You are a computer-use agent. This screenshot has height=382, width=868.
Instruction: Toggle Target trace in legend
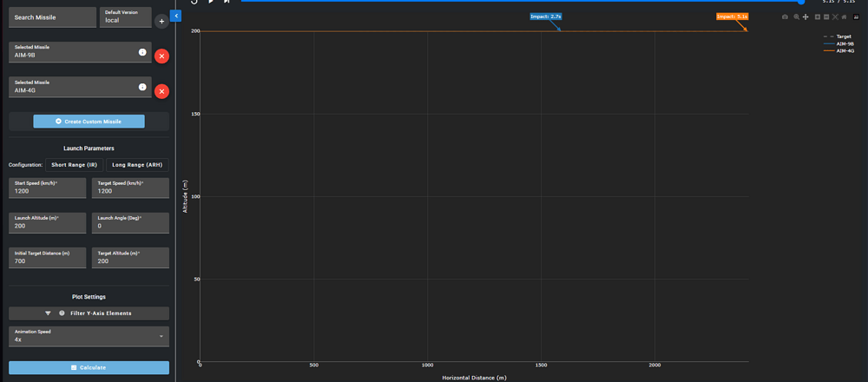[838, 36]
